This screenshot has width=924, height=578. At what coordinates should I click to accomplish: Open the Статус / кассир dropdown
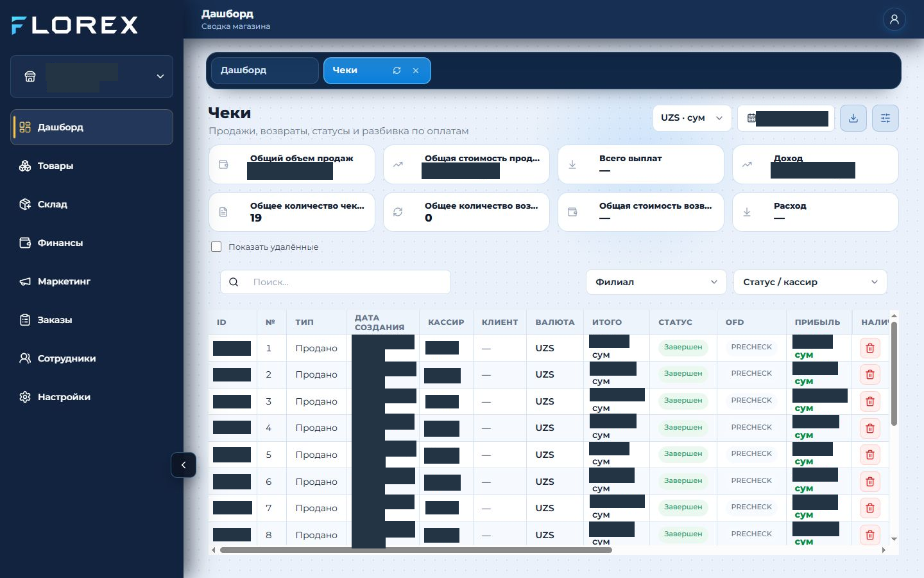click(810, 282)
